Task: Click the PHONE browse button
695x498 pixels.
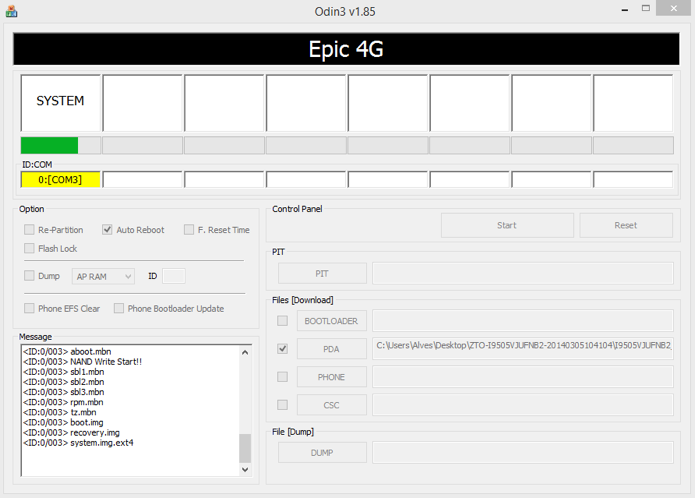Action: 332,377
